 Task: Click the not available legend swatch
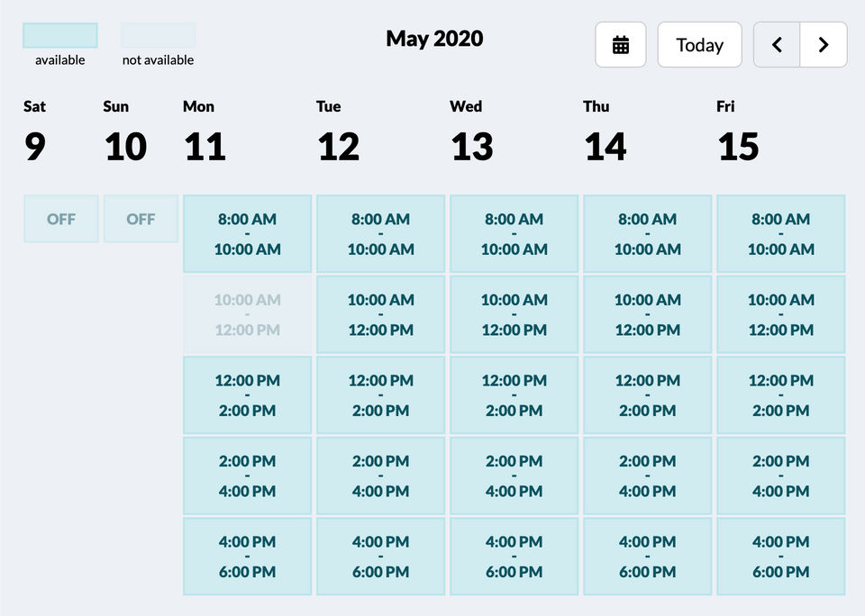pos(159,35)
